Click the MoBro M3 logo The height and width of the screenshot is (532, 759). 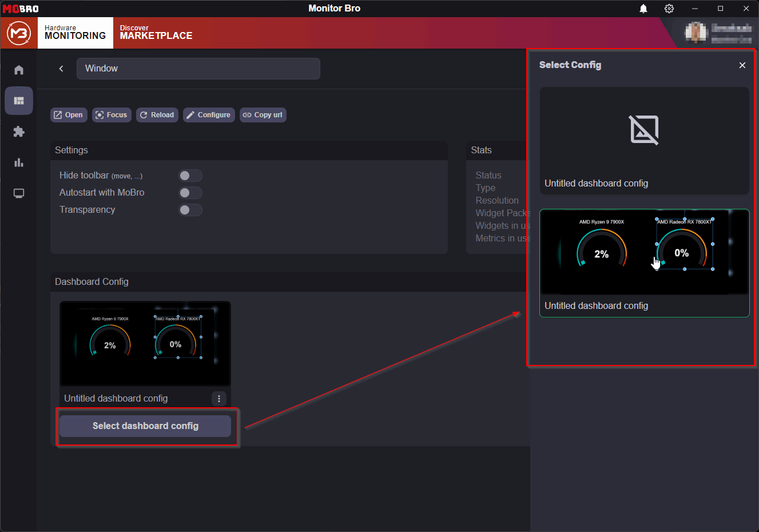coord(19,33)
